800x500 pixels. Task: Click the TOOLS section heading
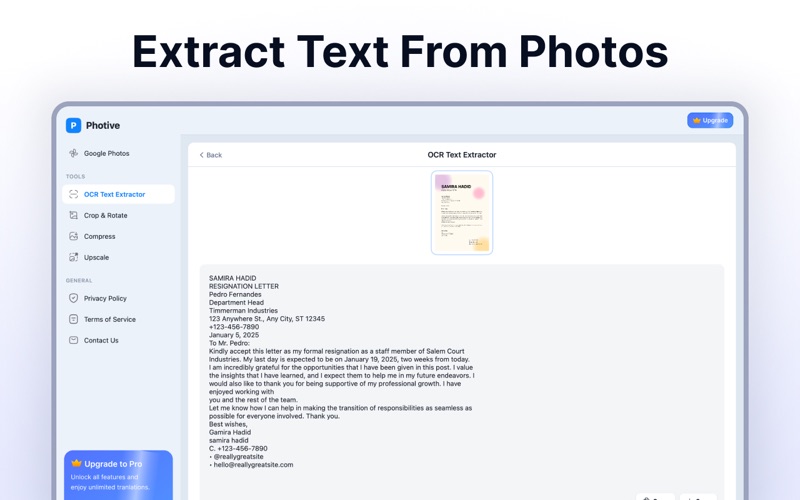coord(76,177)
